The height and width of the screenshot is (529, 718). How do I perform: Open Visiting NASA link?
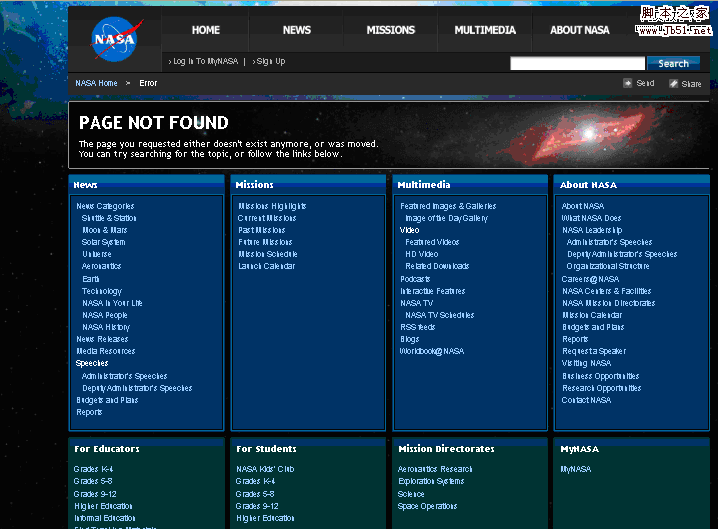click(x=586, y=363)
